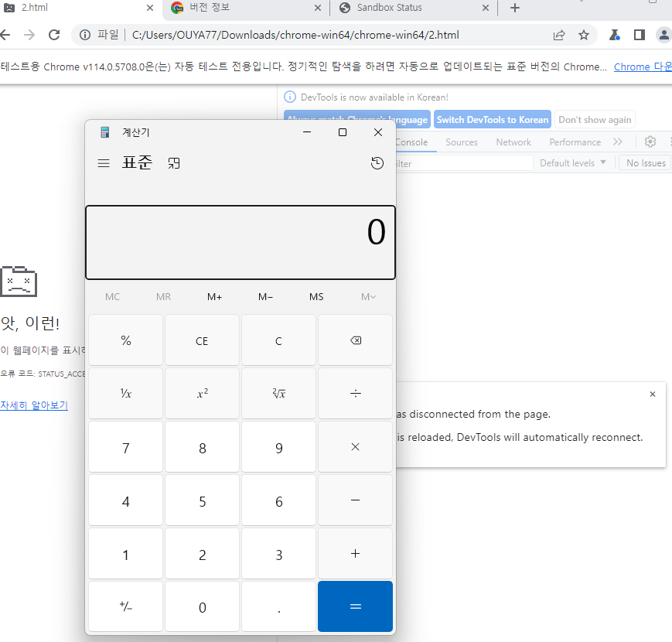This screenshot has width=672, height=642.
Task: Click the multiply operator key
Action: [355, 447]
